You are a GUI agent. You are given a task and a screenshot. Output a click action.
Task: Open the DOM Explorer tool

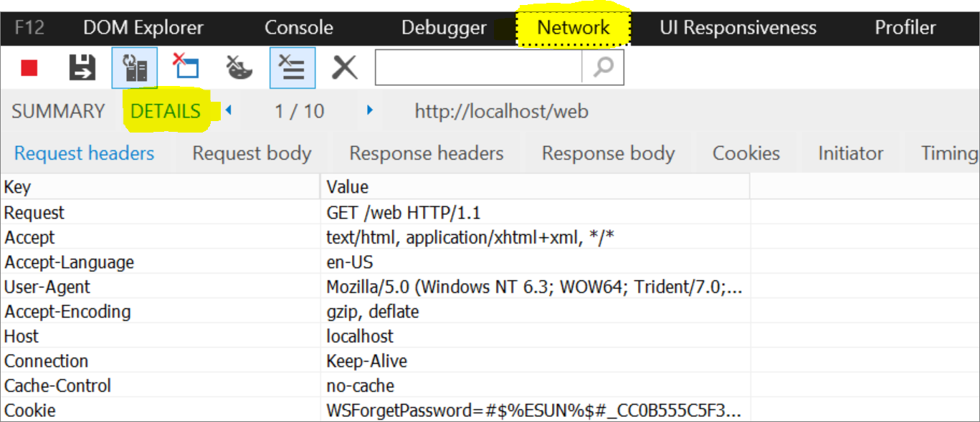pyautogui.click(x=143, y=28)
